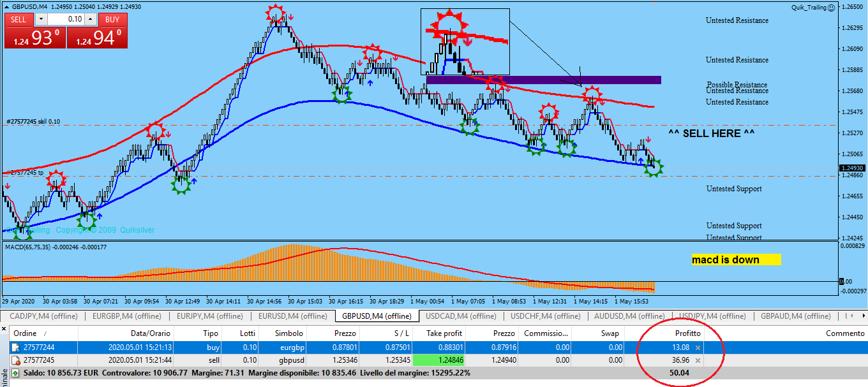This screenshot has width=868, height=387.
Task: Sort orders by the Ordine column header
Action: (24, 332)
